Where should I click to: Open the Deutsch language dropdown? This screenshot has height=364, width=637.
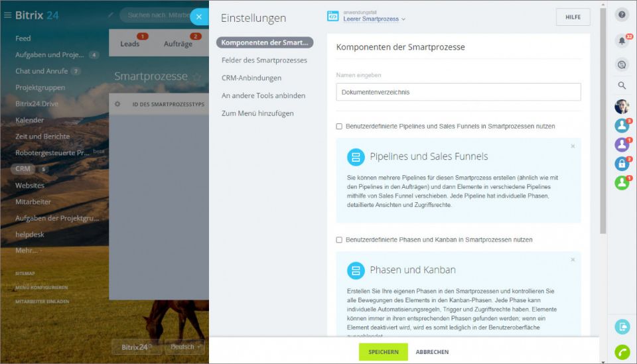(x=184, y=347)
